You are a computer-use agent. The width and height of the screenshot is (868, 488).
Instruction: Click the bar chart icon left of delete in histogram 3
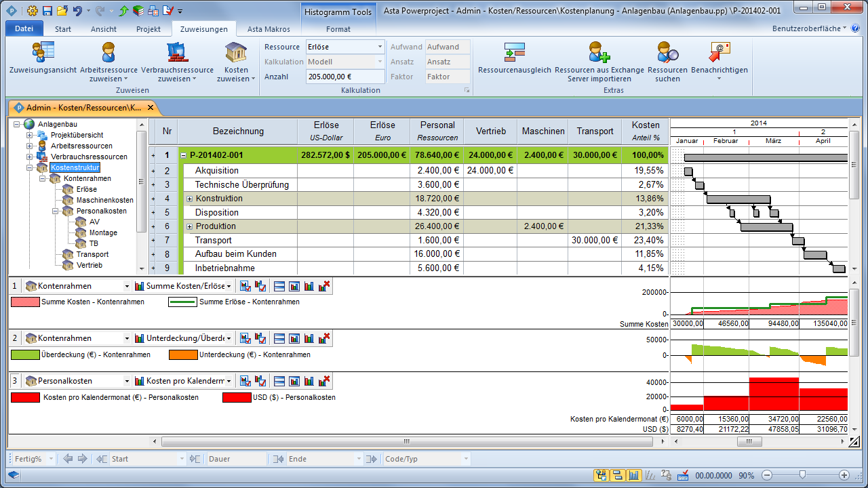[x=310, y=381]
